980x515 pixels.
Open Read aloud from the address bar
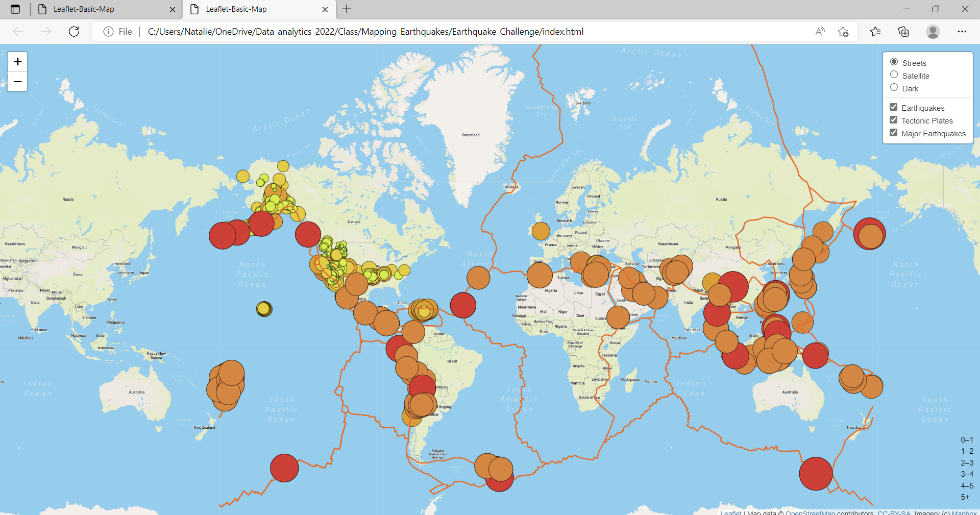point(820,31)
